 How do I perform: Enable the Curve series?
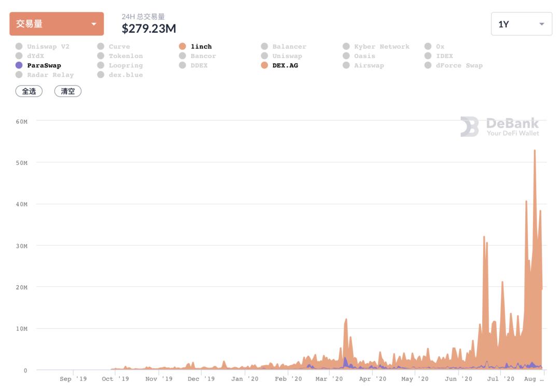coord(114,47)
